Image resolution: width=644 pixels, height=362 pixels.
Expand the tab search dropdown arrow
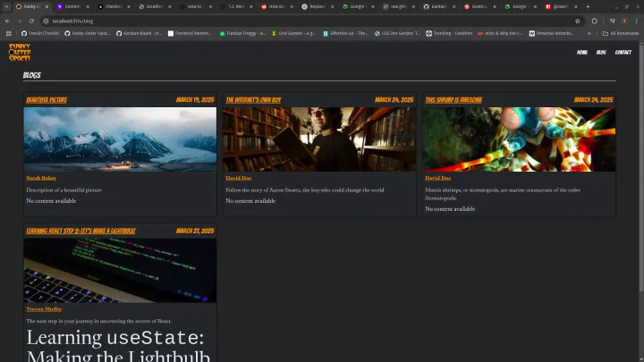tap(6, 6)
